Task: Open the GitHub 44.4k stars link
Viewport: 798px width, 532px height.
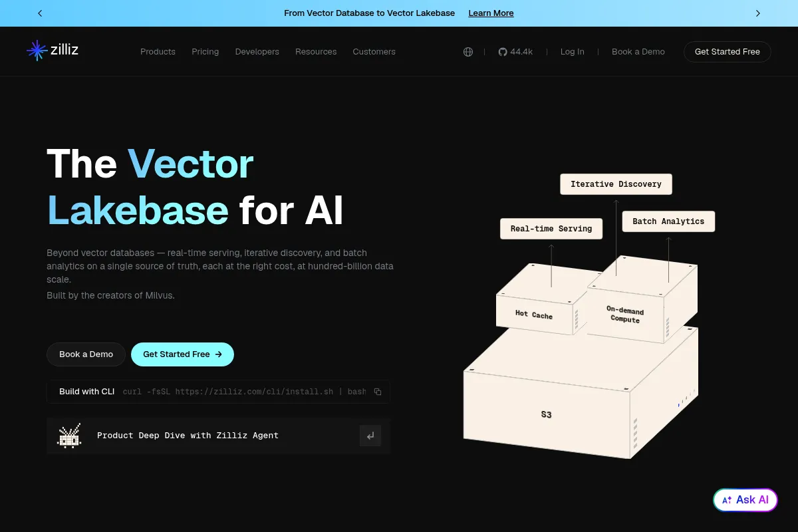Action: (x=515, y=52)
